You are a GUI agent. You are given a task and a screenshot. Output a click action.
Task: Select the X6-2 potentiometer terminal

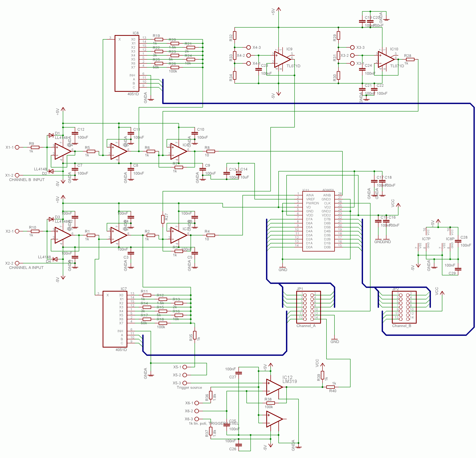(x=197, y=411)
